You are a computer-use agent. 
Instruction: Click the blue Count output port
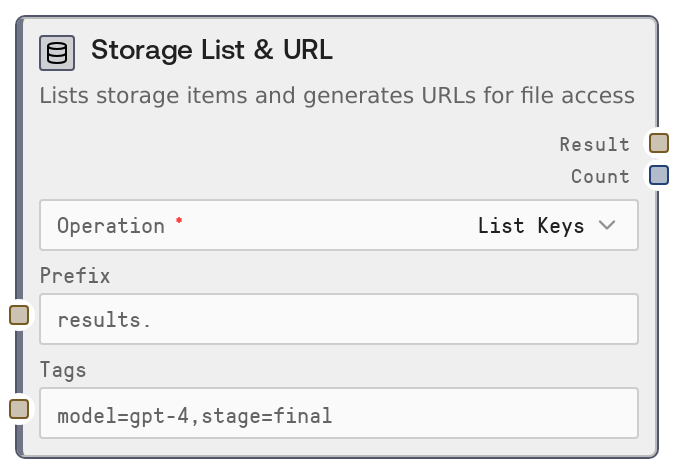click(x=658, y=175)
